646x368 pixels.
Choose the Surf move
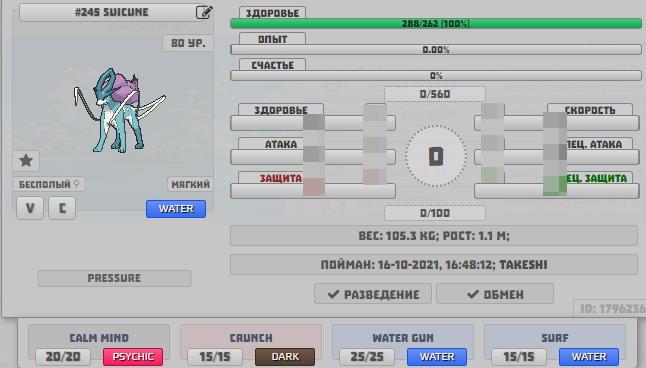tap(555, 338)
